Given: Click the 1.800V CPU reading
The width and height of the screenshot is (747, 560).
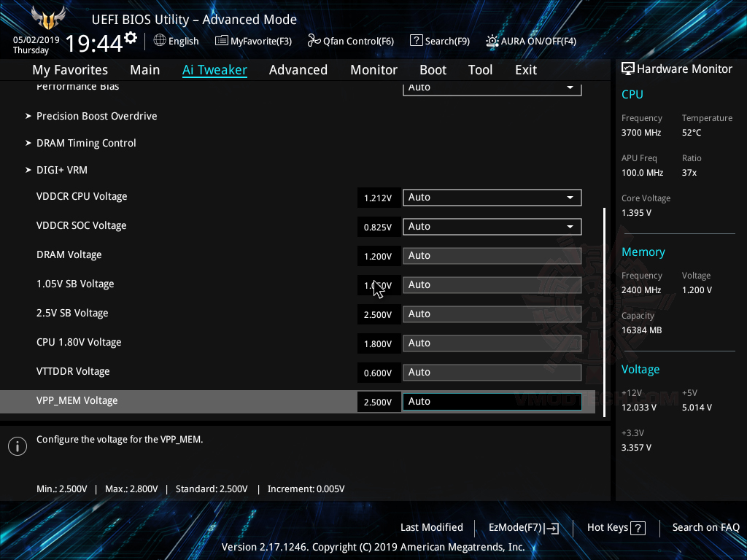Looking at the screenshot, I should (379, 344).
